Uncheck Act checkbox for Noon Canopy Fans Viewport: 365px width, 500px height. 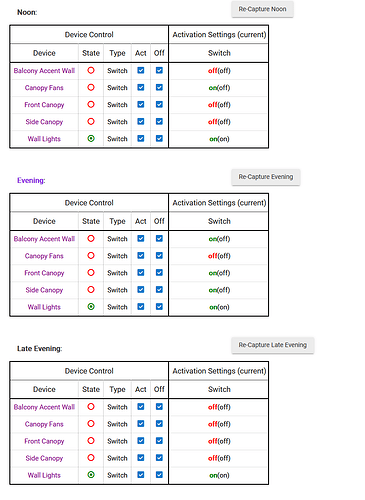pos(141,87)
